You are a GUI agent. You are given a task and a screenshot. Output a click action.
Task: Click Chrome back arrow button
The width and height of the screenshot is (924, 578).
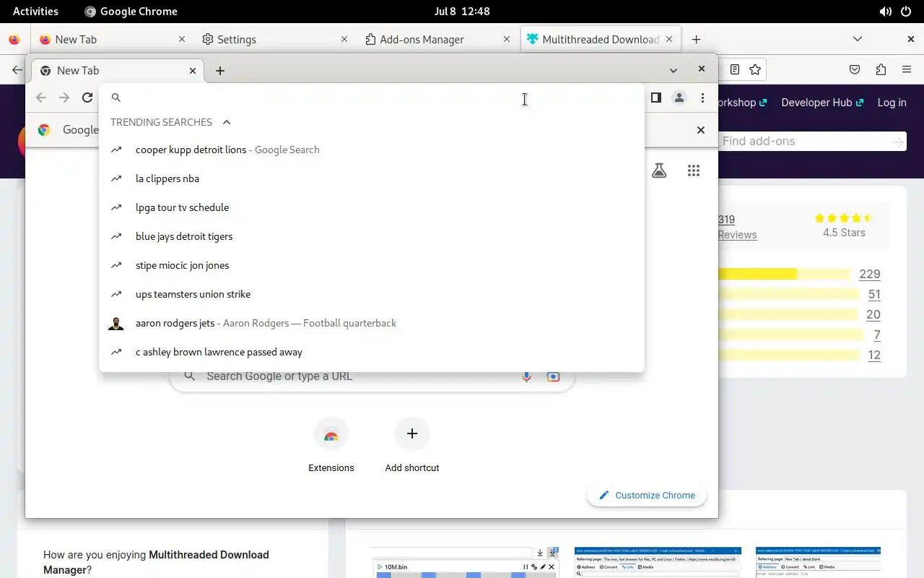pos(41,98)
